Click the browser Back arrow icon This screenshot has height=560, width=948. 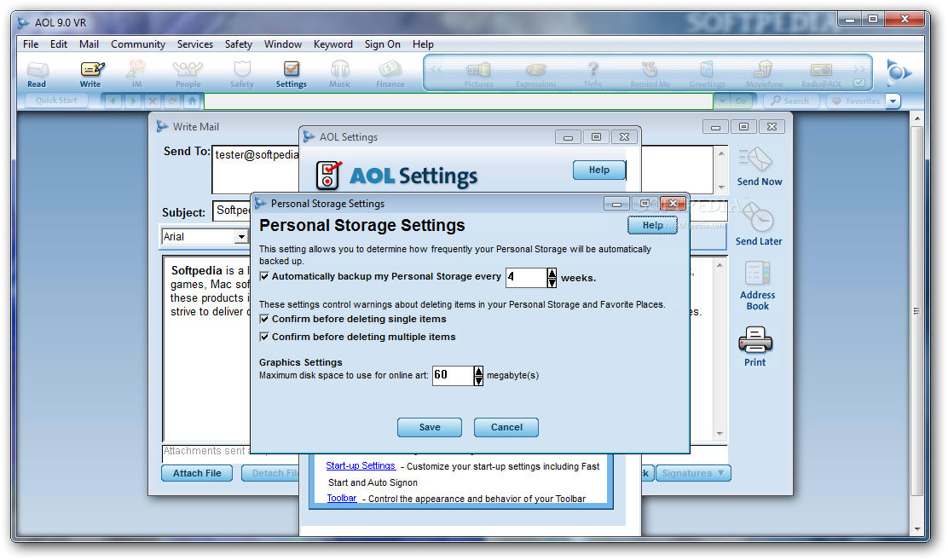pyautogui.click(x=113, y=101)
